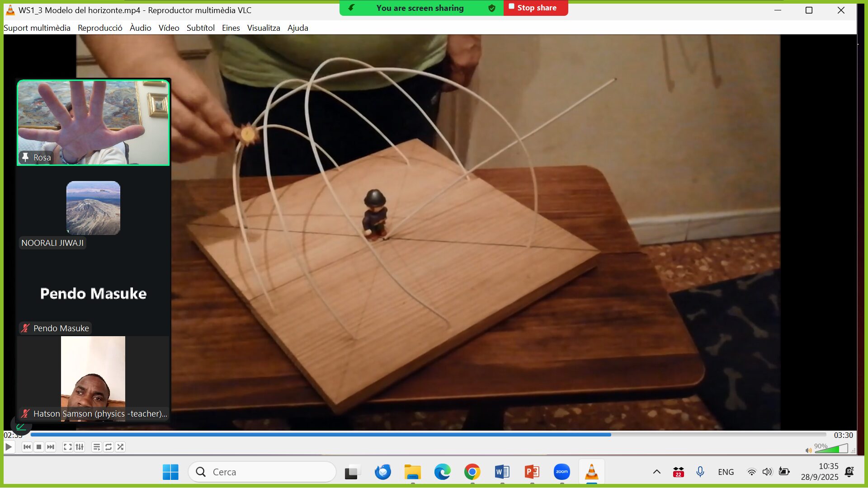Stop playback with the stop button
Image resolution: width=868 pixels, height=488 pixels.
39,447
